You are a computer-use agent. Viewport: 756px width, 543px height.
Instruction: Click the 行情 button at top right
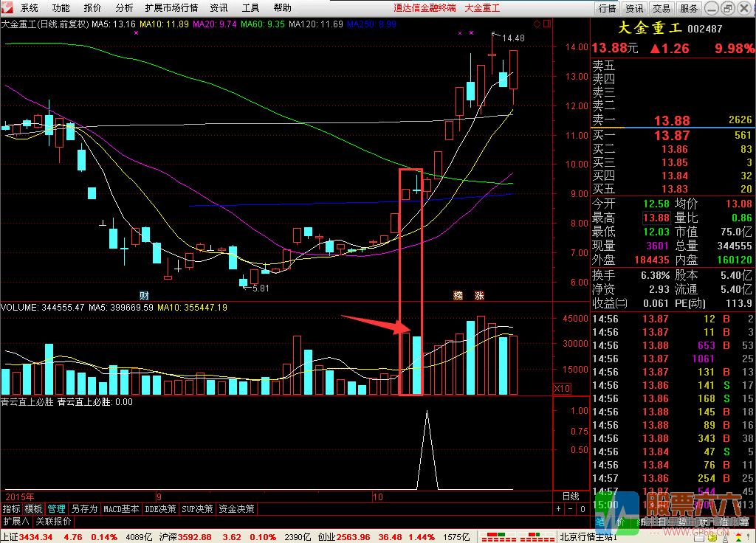point(608,8)
